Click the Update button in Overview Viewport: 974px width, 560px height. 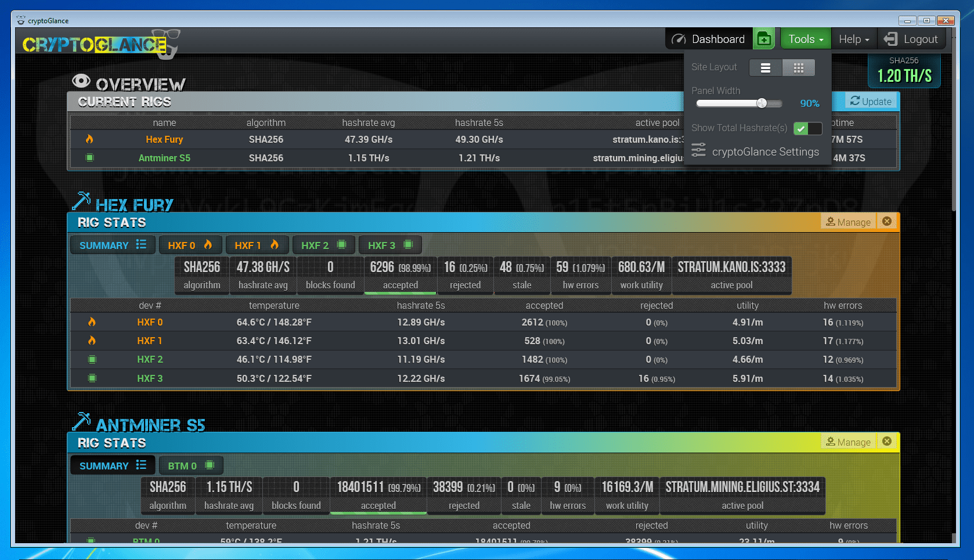[871, 102]
